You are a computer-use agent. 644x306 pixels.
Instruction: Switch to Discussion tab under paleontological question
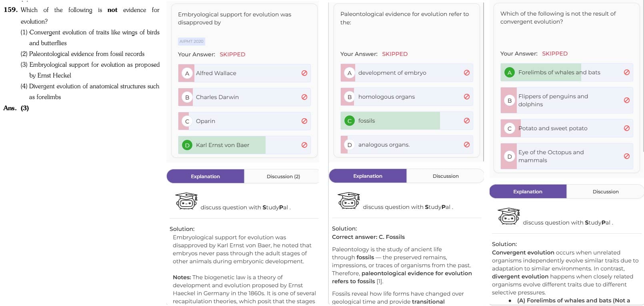(446, 176)
